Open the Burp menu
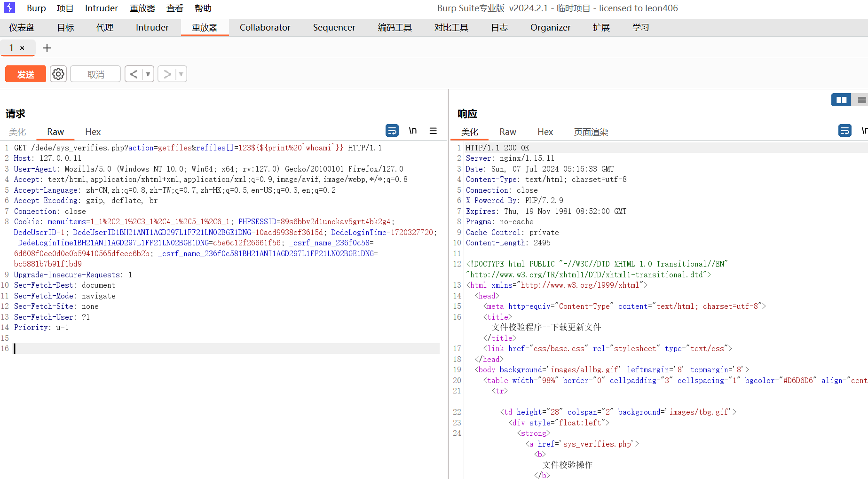The image size is (868, 479). 36,8
